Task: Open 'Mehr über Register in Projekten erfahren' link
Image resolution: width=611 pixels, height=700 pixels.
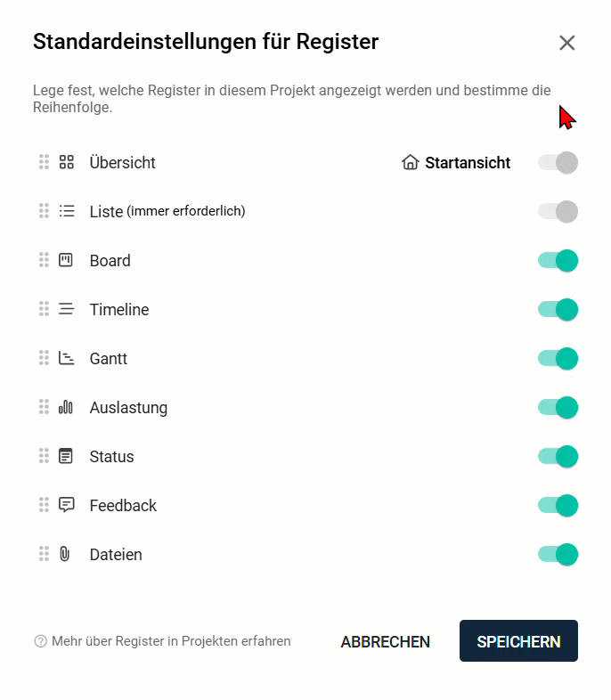Action: click(x=170, y=641)
